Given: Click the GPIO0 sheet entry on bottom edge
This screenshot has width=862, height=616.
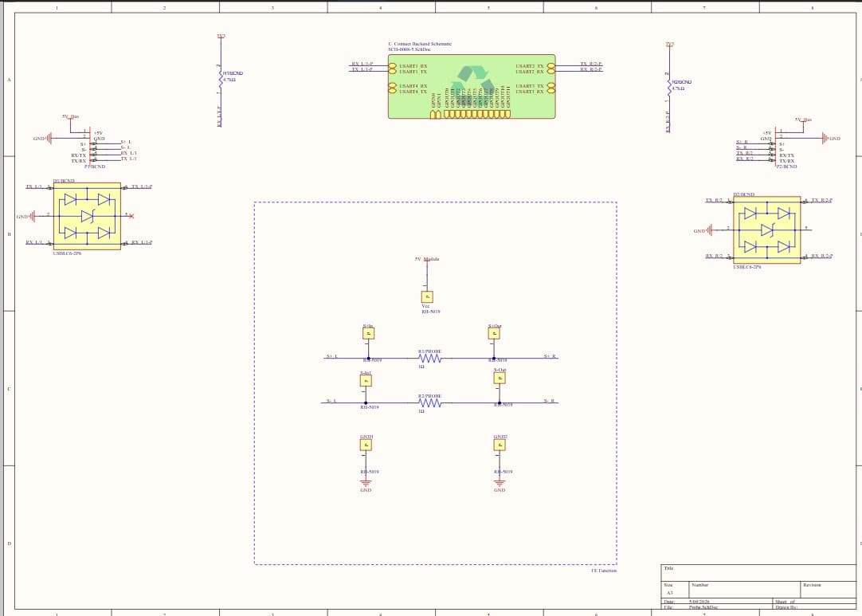Looking at the screenshot, I should 433,115.
